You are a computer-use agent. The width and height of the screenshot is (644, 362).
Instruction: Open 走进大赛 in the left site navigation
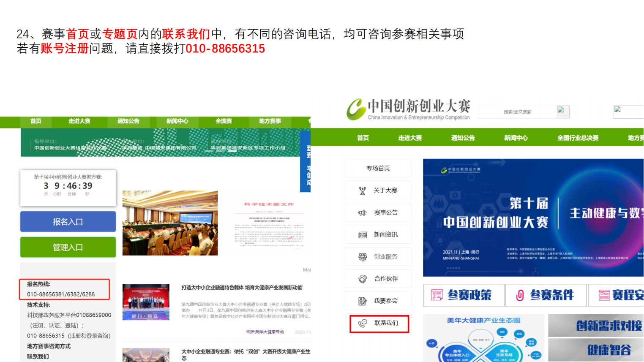tap(79, 121)
